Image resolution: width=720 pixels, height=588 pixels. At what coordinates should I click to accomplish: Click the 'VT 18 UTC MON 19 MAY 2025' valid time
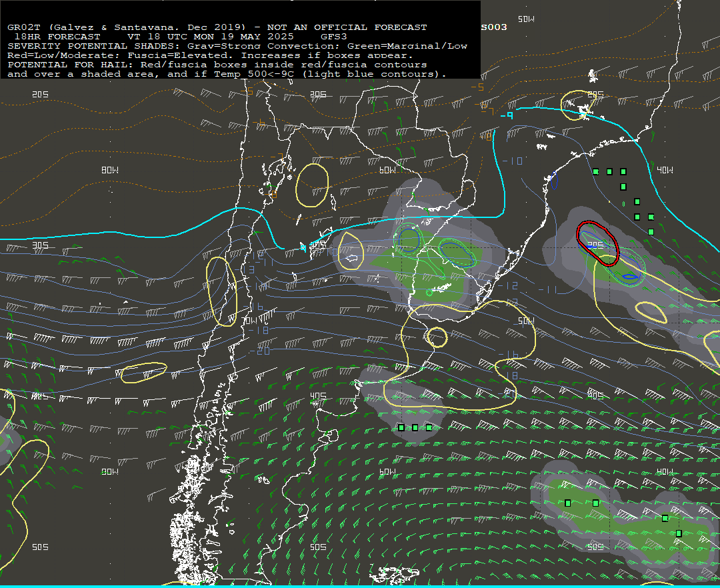210,37
